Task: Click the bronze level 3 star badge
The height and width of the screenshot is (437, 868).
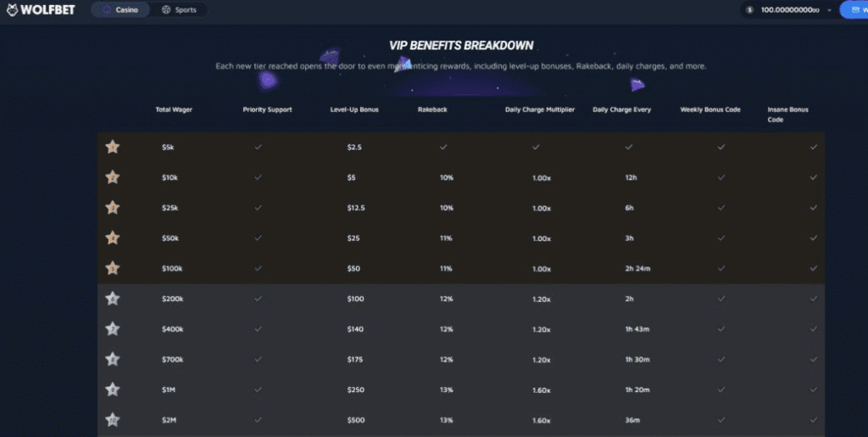Action: (112, 208)
